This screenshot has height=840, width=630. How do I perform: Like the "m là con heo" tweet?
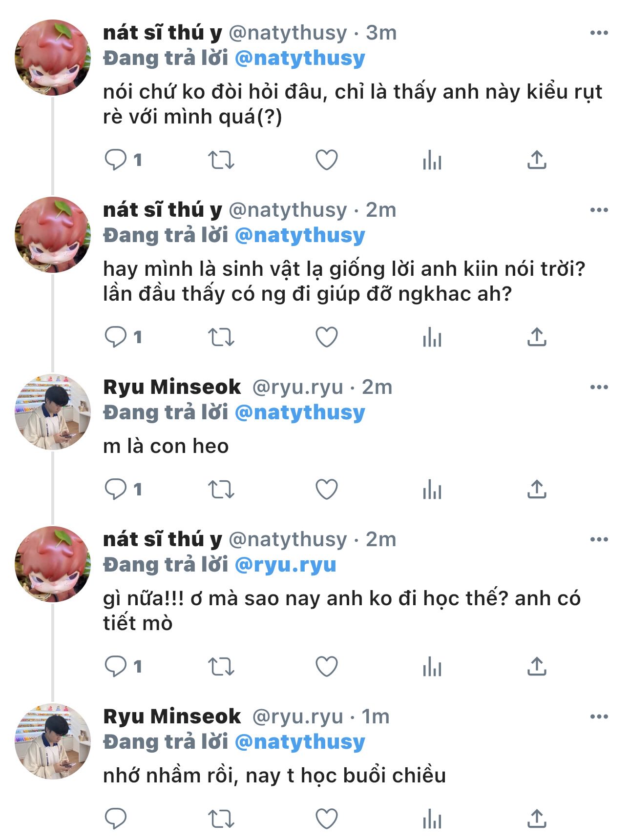pos(327,489)
